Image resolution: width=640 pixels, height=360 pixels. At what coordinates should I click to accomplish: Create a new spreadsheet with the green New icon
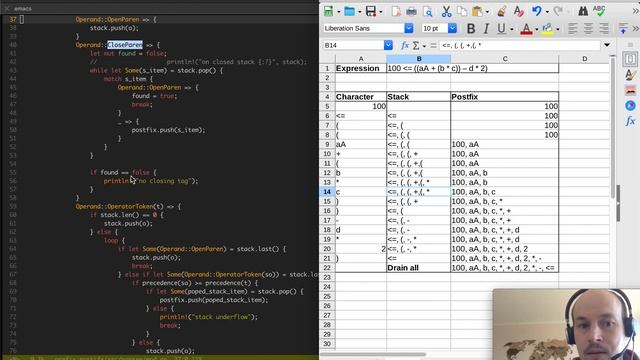(328, 11)
